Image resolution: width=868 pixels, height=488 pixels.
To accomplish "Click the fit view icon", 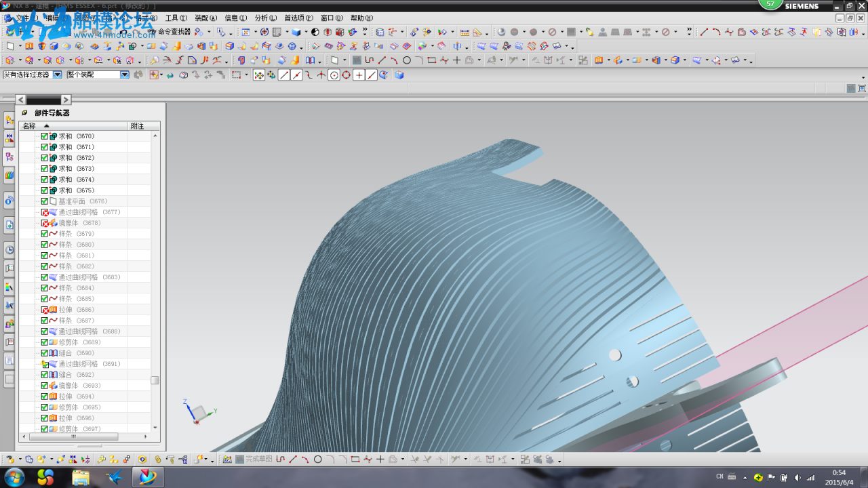I will point(245,32).
